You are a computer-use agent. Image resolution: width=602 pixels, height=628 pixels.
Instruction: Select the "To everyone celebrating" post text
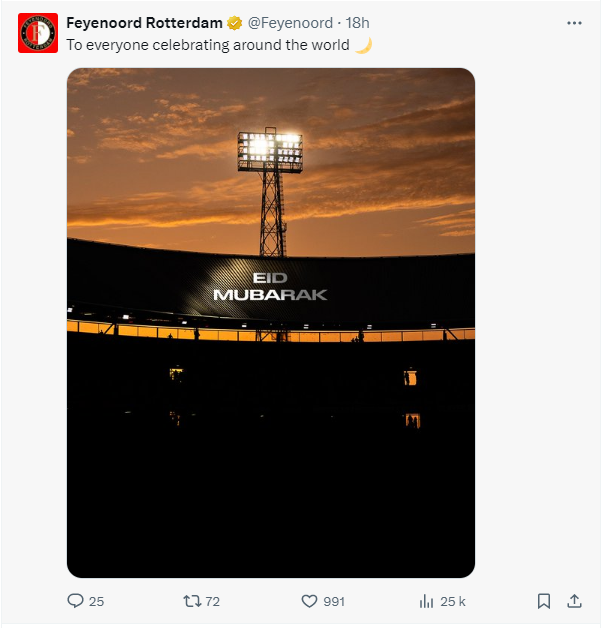(208, 45)
